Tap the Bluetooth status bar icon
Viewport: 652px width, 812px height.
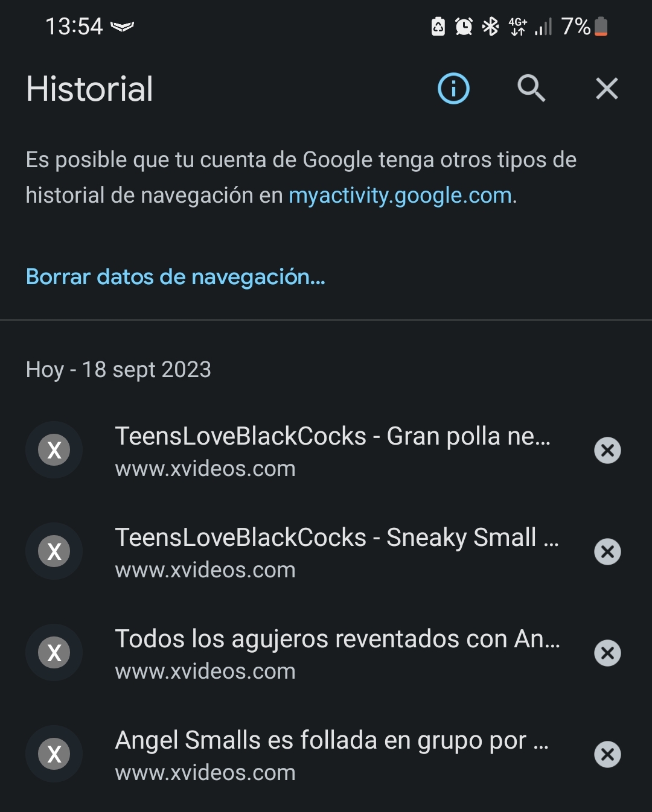point(490,27)
